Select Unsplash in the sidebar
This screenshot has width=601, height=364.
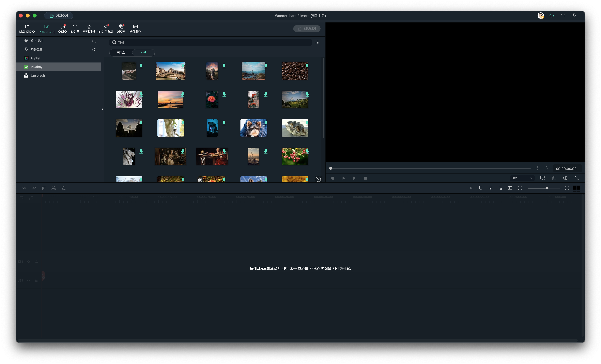pos(38,76)
